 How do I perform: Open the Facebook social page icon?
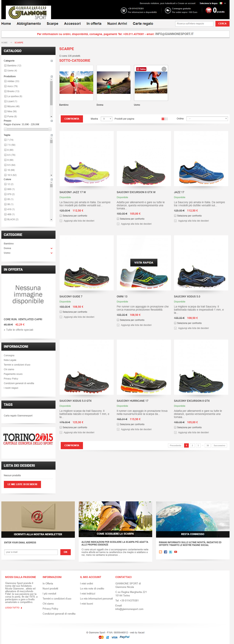pos(166,552)
